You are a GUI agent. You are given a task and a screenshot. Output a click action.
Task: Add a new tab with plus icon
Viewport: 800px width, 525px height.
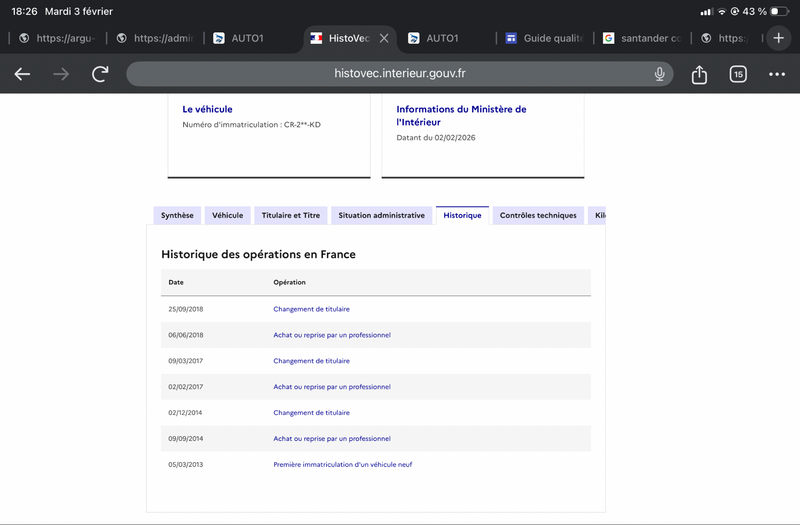point(779,38)
